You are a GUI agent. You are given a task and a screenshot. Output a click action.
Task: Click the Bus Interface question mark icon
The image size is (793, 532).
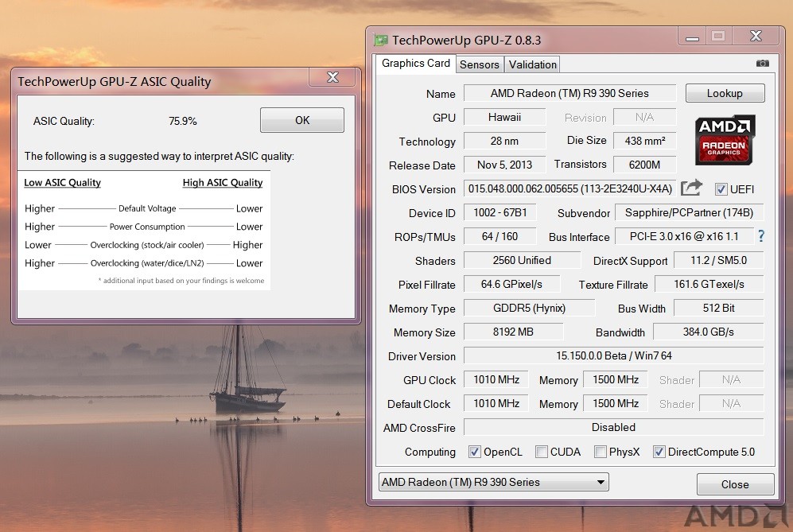click(760, 235)
